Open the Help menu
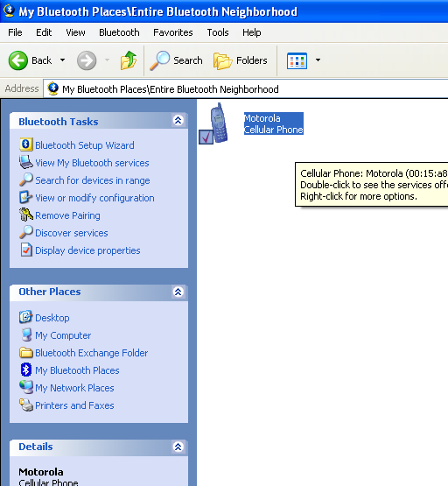Screen dimensions: 448x486 pyautogui.click(x=251, y=32)
